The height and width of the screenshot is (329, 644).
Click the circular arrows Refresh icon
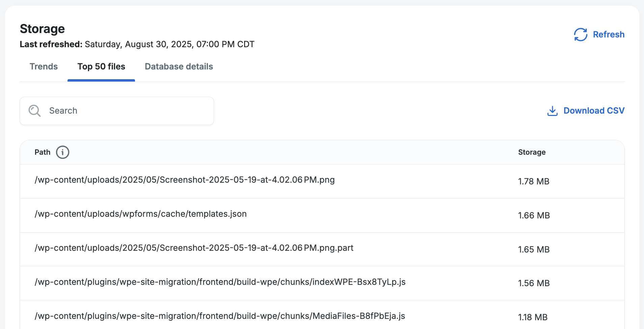(x=581, y=34)
